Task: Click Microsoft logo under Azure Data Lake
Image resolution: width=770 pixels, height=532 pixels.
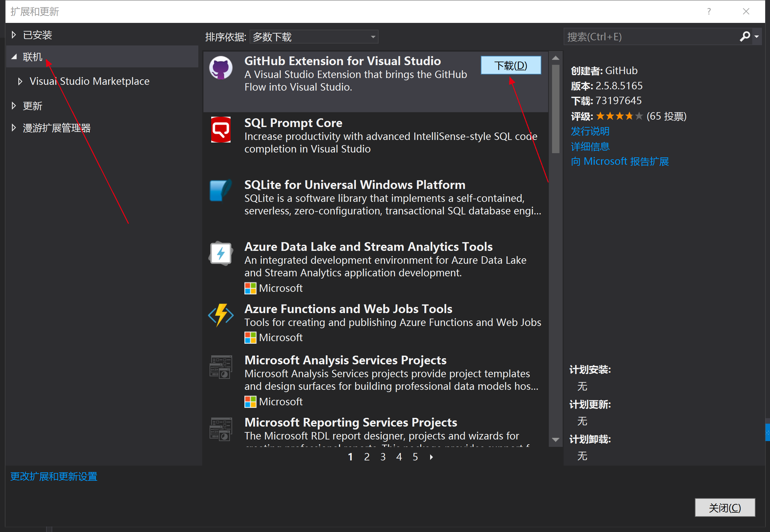Action: [x=250, y=288]
